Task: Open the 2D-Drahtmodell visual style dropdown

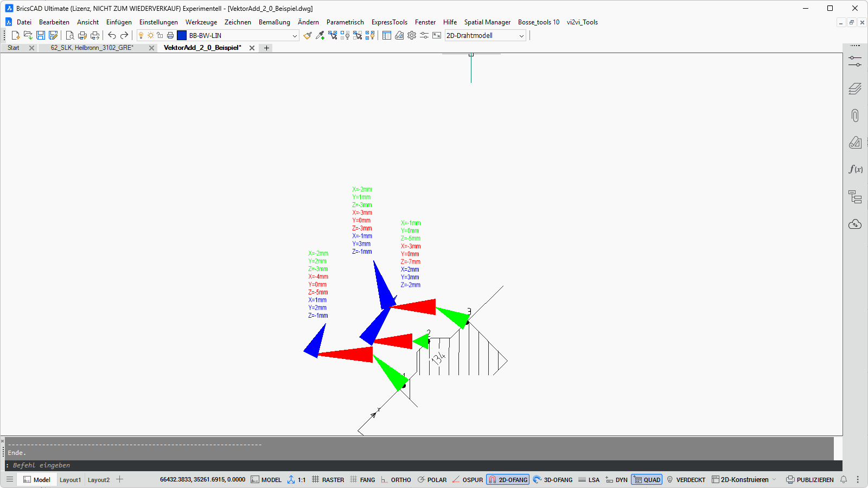Action: 521,36
